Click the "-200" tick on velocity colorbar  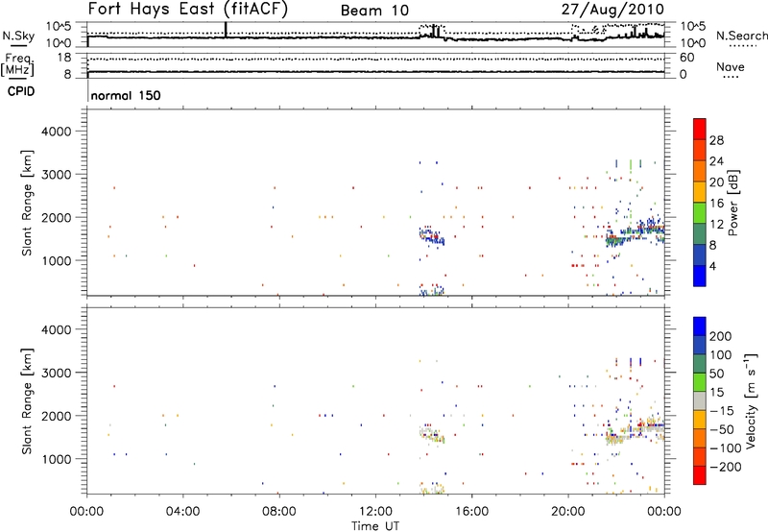point(726,467)
